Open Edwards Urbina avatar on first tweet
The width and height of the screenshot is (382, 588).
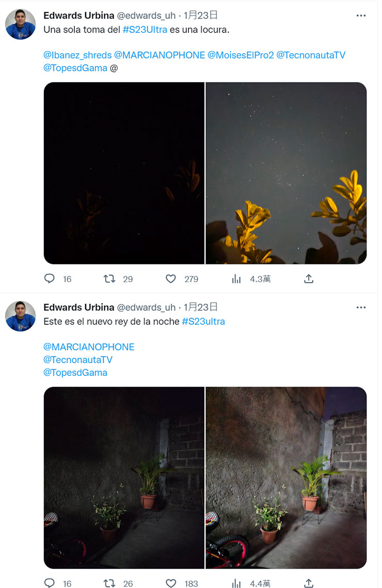pyautogui.click(x=21, y=24)
